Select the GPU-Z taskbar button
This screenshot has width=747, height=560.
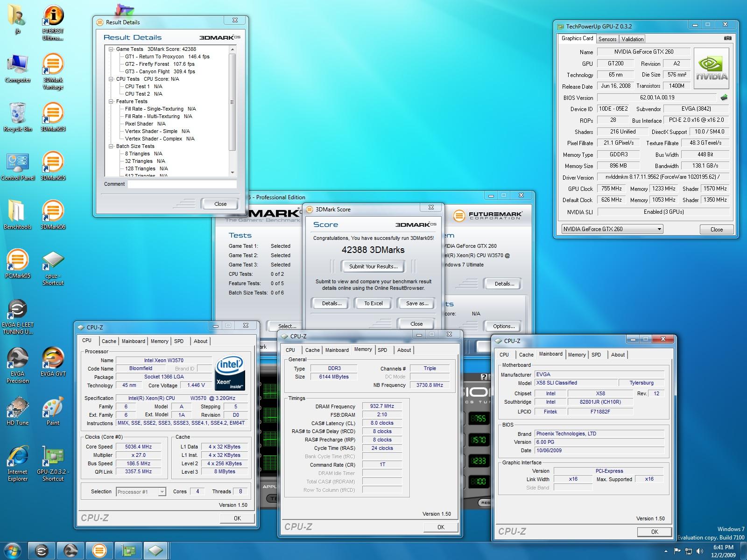(127, 551)
